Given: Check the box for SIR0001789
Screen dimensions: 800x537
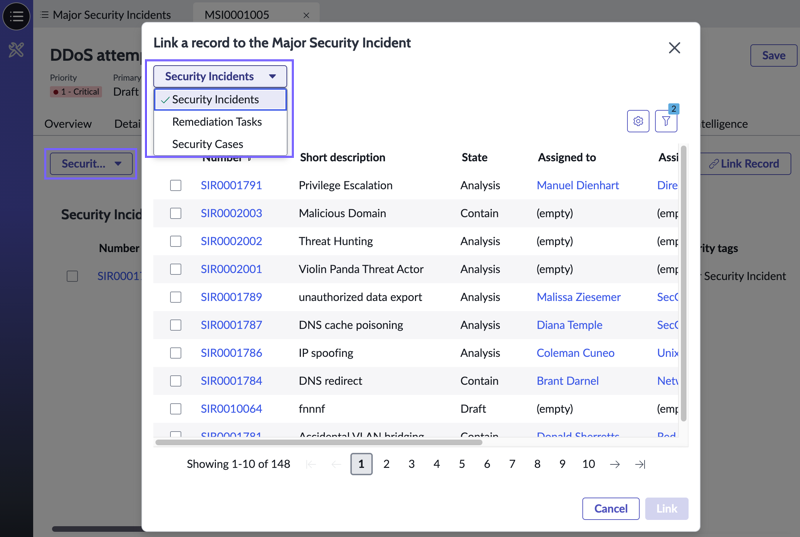Looking at the screenshot, I should (x=176, y=297).
